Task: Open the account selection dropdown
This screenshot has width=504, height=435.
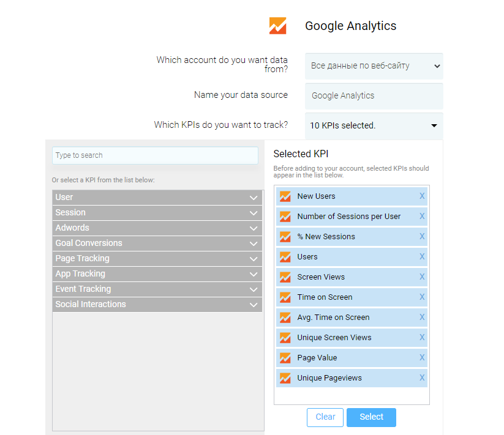Action: [374, 66]
